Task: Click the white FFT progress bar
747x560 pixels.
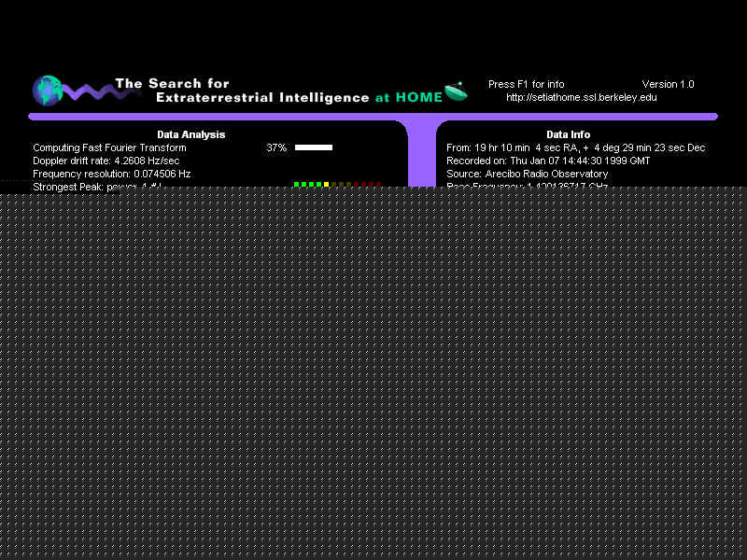Action: (314, 147)
